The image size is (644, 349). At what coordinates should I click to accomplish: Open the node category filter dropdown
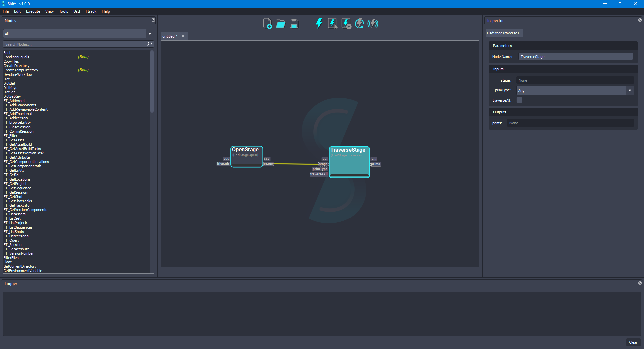point(149,34)
